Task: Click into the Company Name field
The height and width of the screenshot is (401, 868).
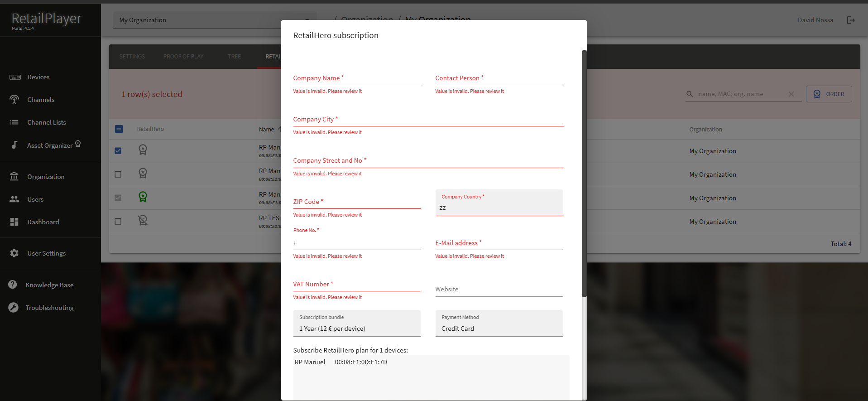Action: [356, 78]
